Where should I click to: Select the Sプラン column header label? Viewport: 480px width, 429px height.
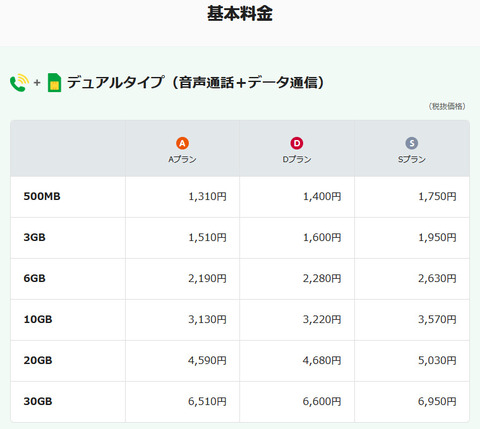tap(412, 159)
